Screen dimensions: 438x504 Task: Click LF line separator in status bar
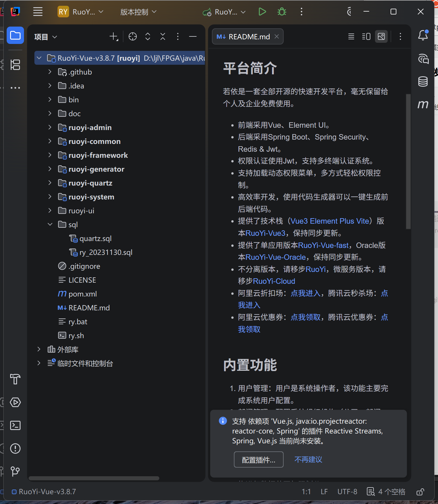click(324, 492)
